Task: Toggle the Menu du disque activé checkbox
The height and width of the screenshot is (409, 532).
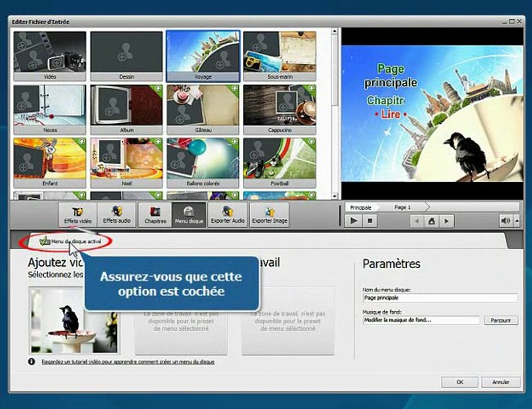Action: (45, 241)
